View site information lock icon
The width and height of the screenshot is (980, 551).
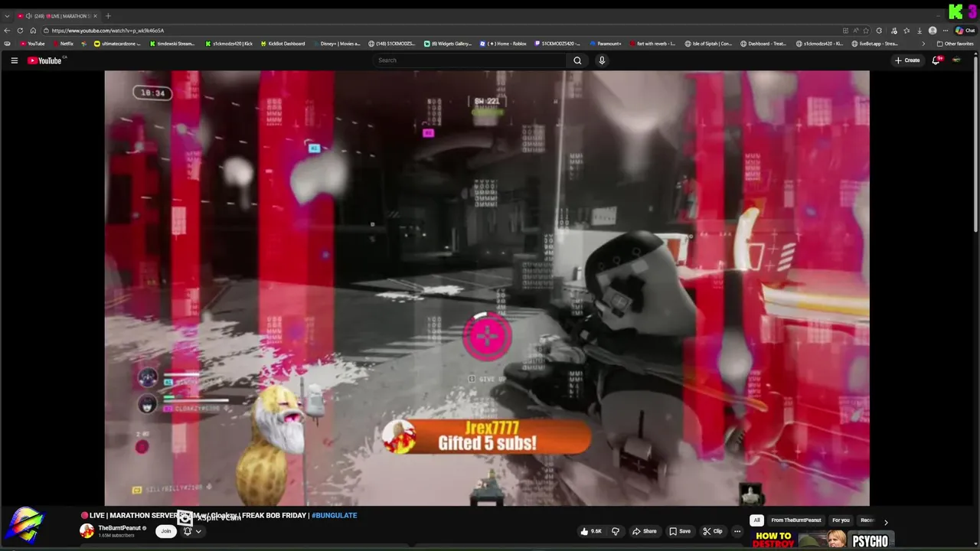47,31
